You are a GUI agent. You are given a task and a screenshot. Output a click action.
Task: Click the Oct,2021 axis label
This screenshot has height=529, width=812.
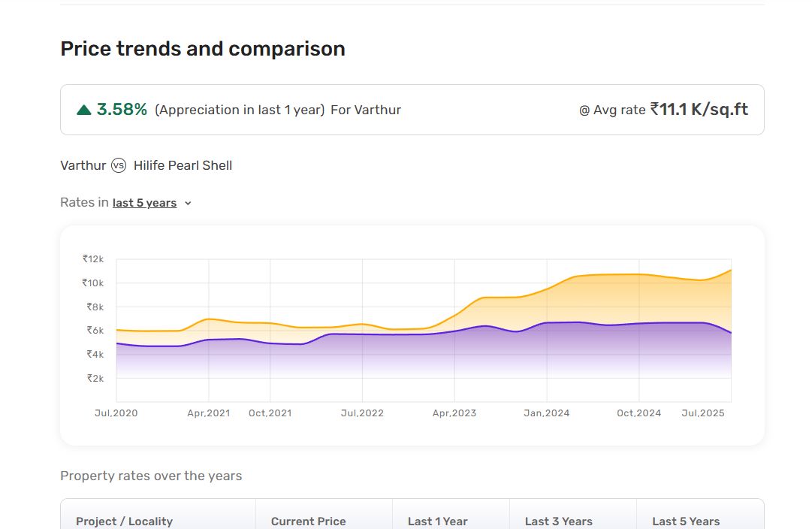point(270,413)
